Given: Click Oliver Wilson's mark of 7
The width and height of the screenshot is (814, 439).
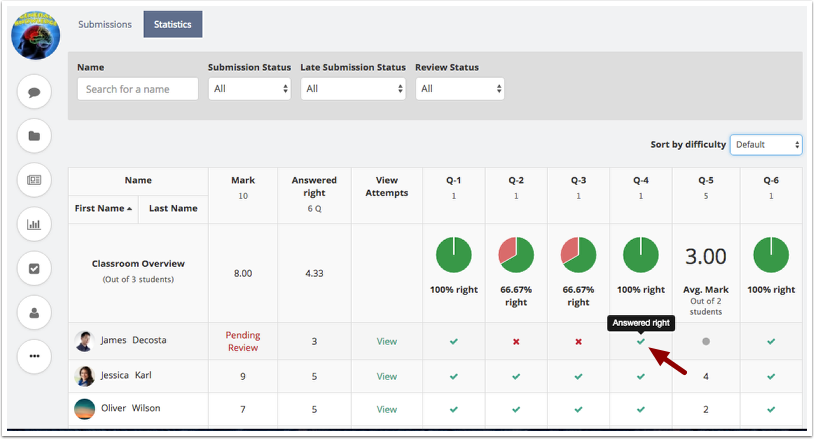Looking at the screenshot, I should click(243, 409).
